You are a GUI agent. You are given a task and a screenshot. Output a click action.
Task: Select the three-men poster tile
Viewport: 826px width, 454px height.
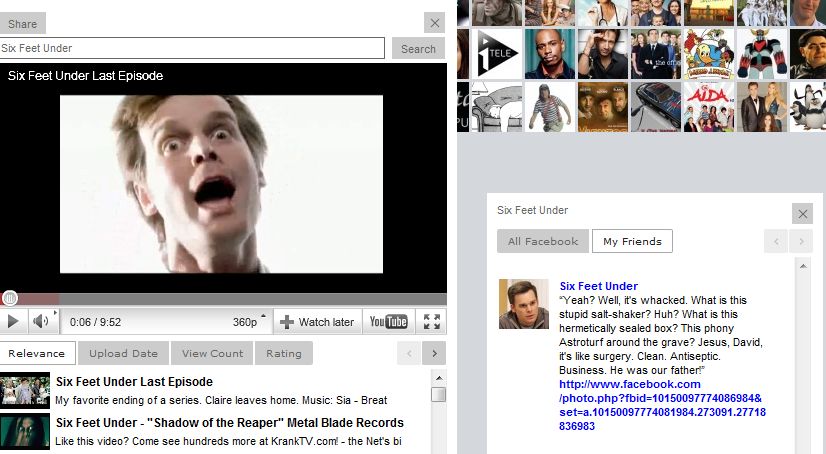[603, 106]
